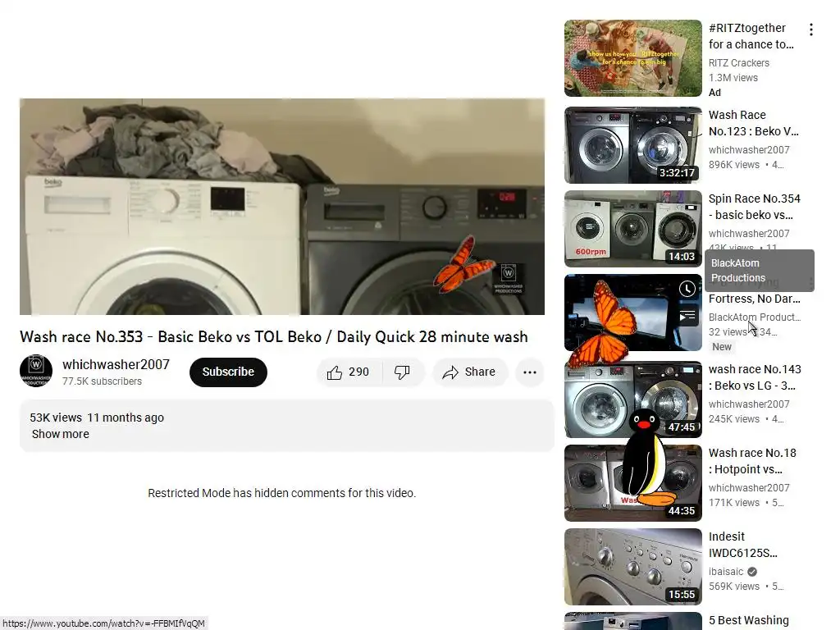Open the whichwasher2007 channel name link

(x=116, y=364)
